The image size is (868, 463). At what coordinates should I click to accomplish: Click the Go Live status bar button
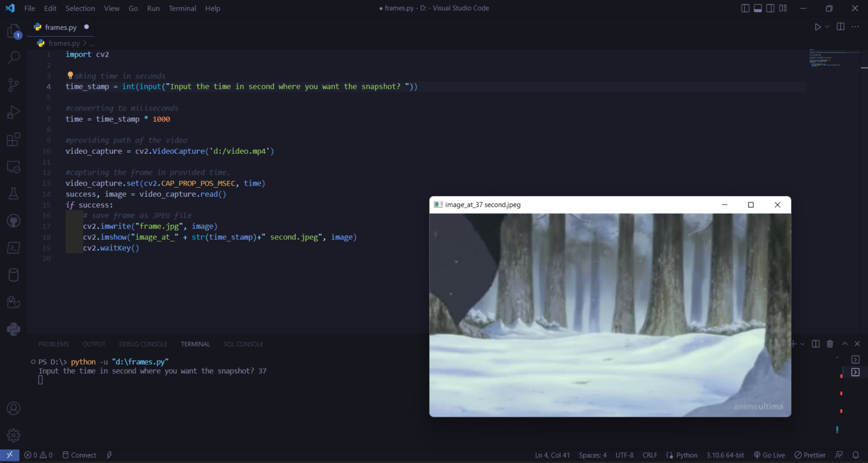(769, 455)
